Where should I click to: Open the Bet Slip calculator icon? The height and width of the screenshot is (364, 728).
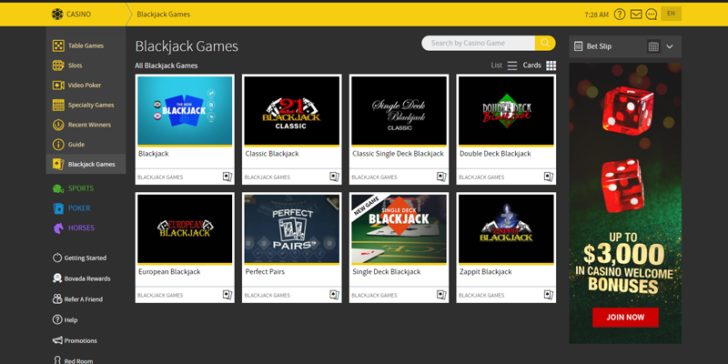click(x=653, y=46)
